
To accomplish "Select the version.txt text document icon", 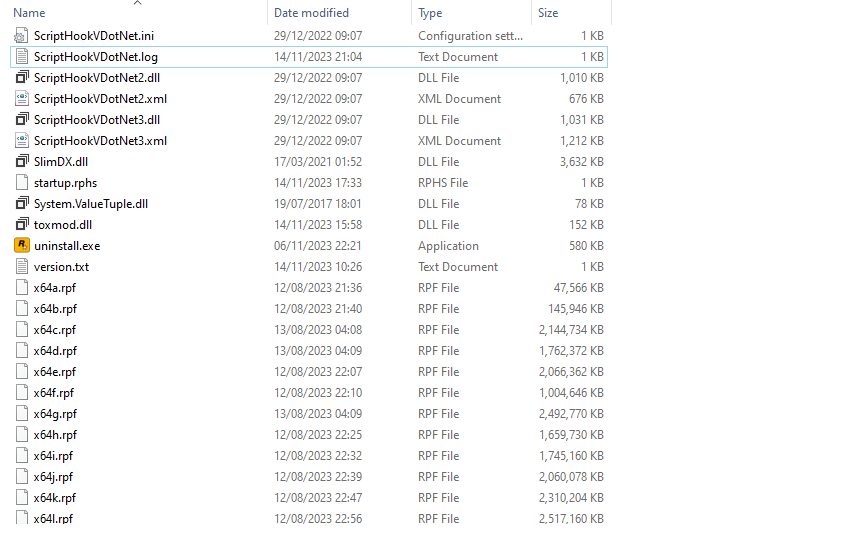I will pyautogui.click(x=22, y=267).
